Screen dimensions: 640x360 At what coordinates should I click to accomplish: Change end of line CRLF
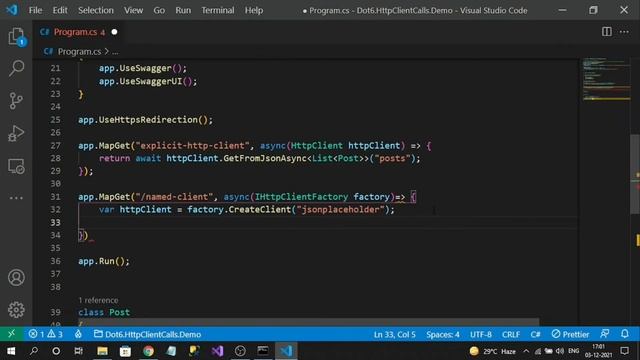511,334
